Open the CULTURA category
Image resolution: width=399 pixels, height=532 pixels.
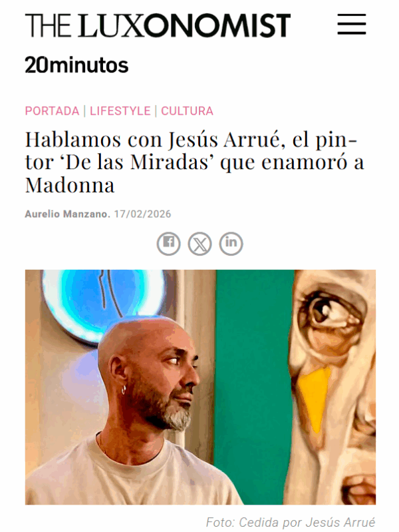click(187, 111)
